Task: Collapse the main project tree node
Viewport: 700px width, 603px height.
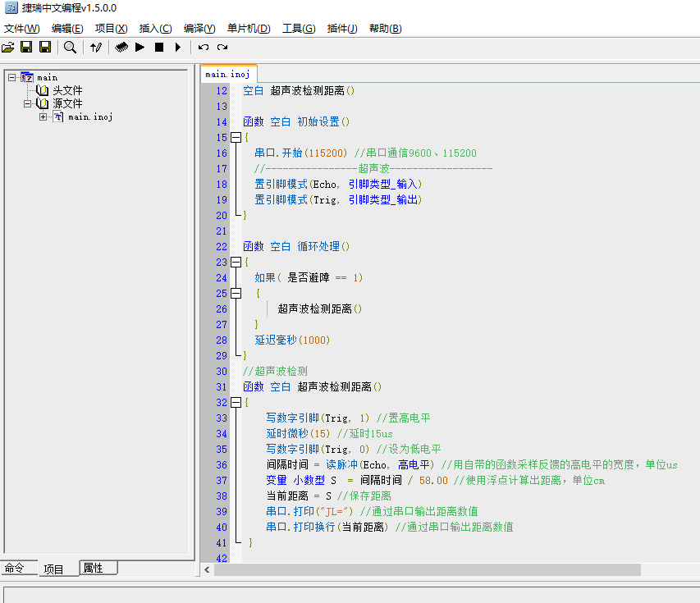Action: point(11,77)
